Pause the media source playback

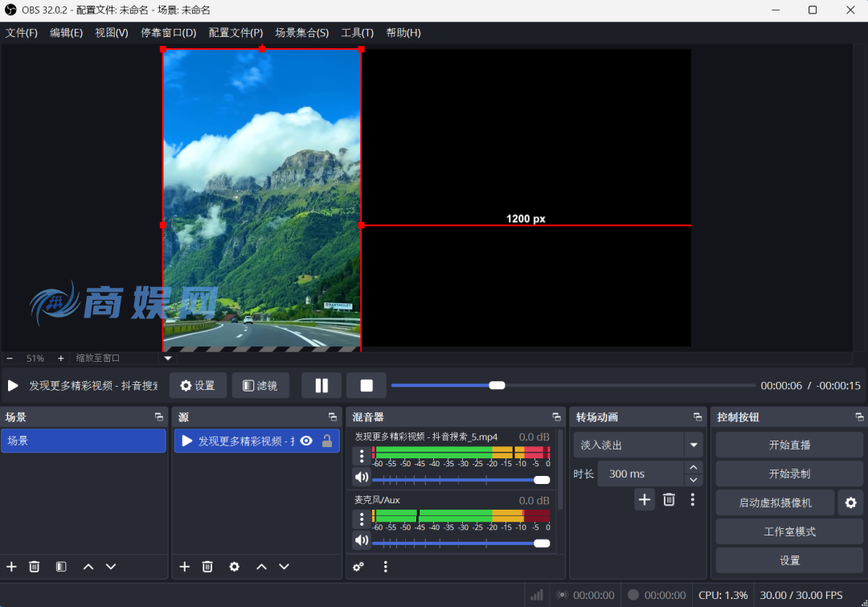click(321, 386)
